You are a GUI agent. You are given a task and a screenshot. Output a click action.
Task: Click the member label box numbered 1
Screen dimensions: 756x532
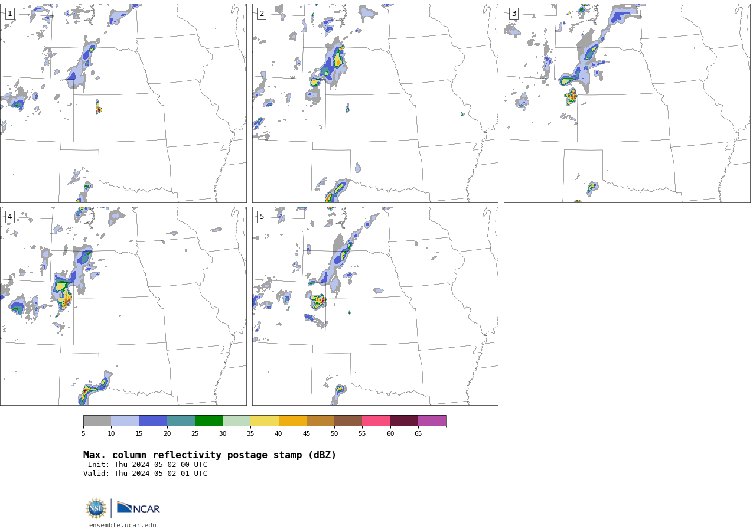click(10, 14)
